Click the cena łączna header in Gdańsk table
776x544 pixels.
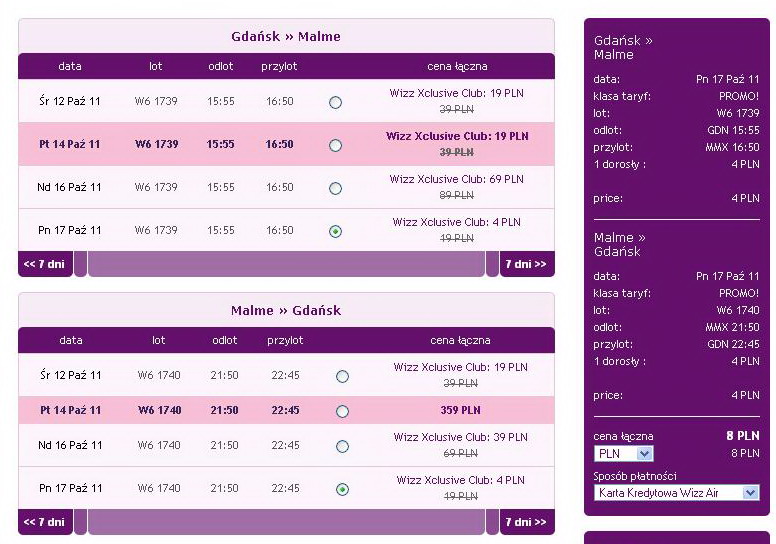(x=457, y=66)
